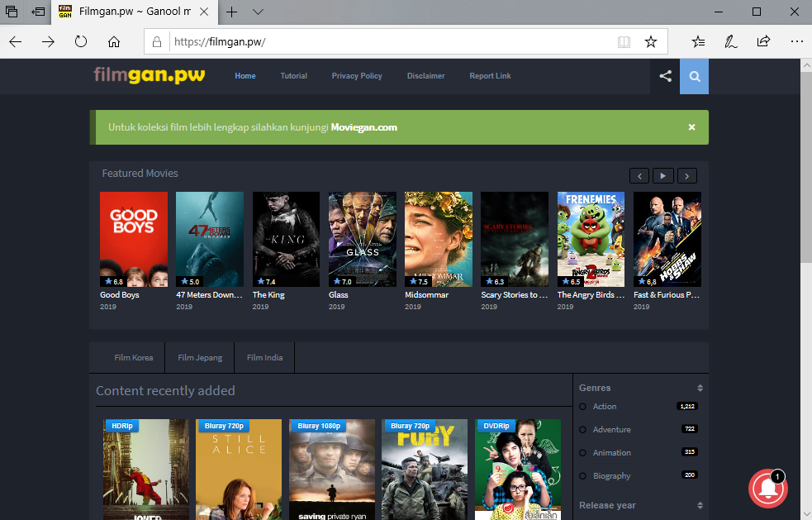
Task: Switch to the Film Jepang tab
Action: click(x=200, y=358)
